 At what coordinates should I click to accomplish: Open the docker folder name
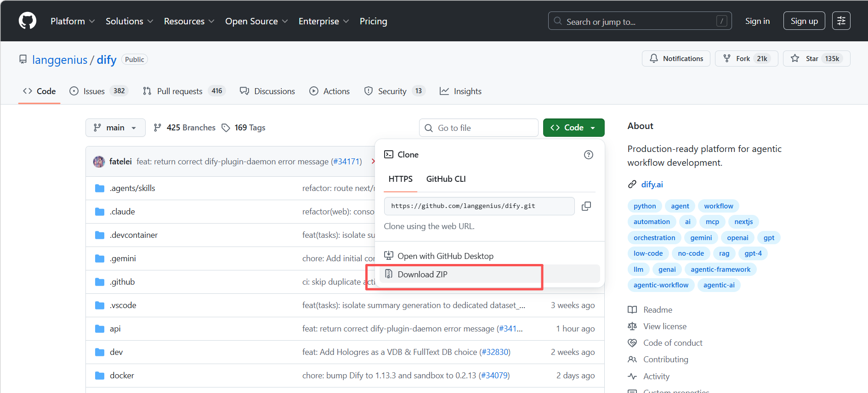pos(122,376)
